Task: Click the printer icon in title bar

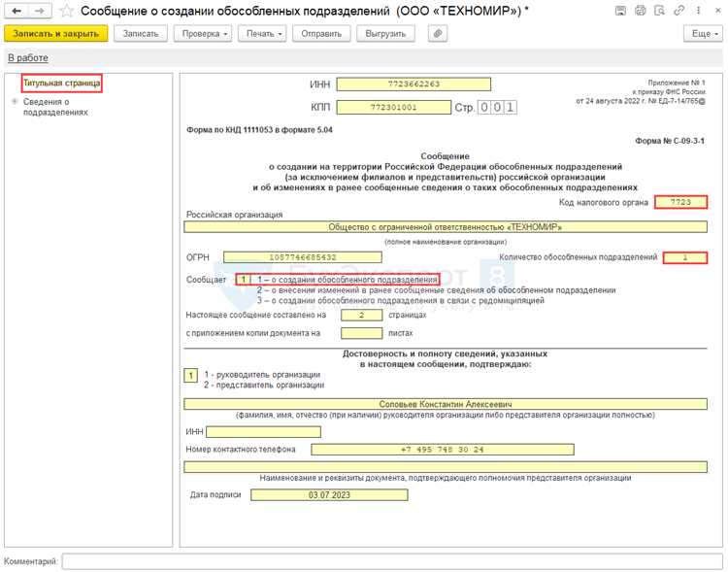Action: (639, 11)
